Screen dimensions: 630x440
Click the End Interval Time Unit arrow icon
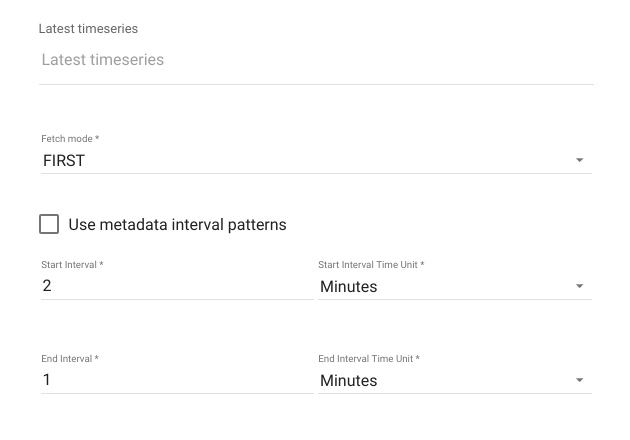click(579, 380)
